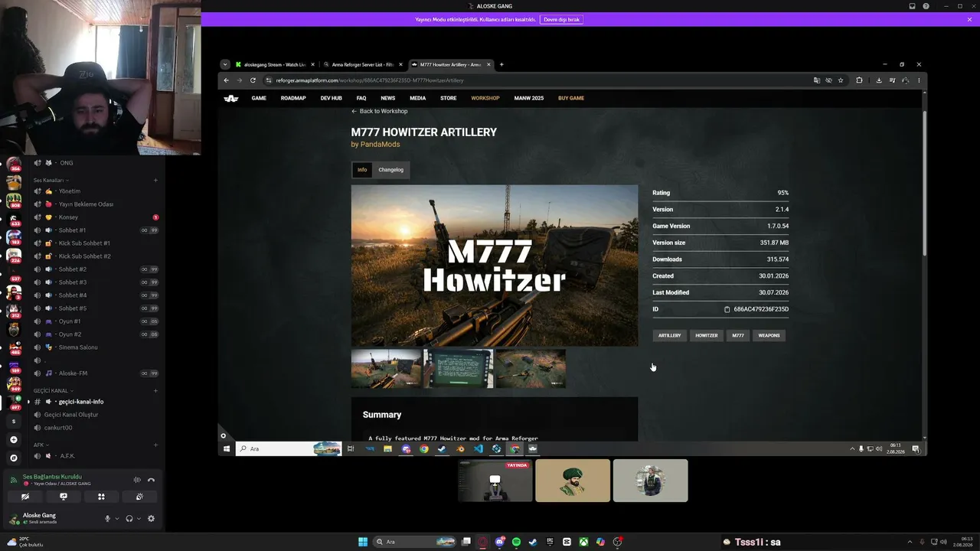Open Xbox app from the taskbar
980x551 pixels.
(583, 542)
